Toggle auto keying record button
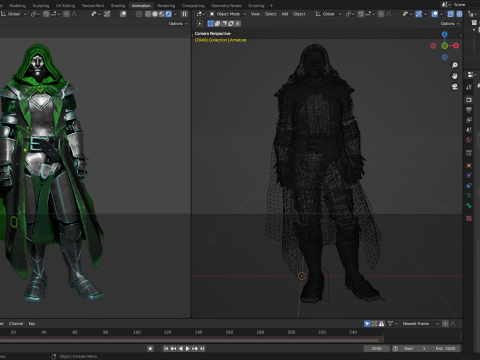The height and width of the screenshot is (360, 480). (150, 349)
